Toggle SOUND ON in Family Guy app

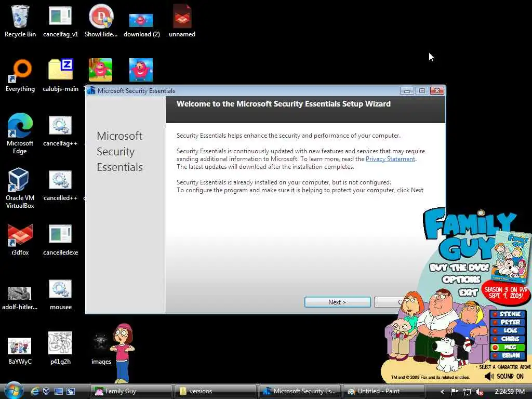click(504, 376)
